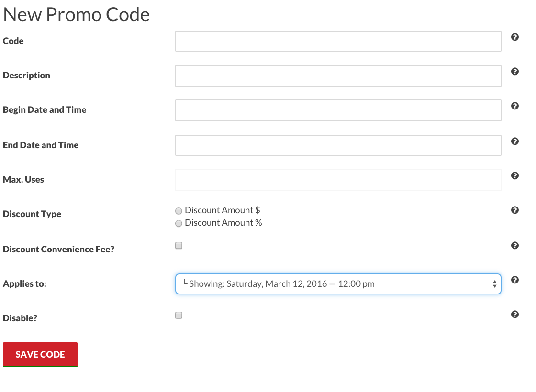Open the Applies to showing dropdown
536x392 pixels.
338,284
